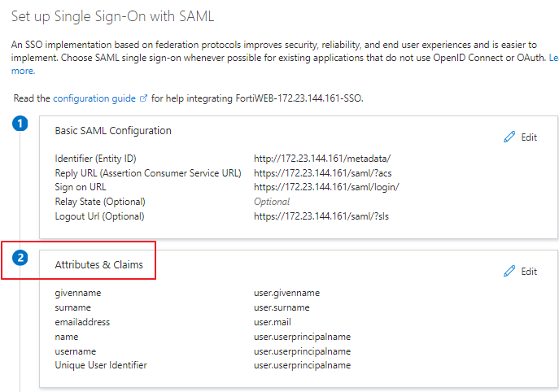Click the step 2 number badge

[x=22, y=259]
